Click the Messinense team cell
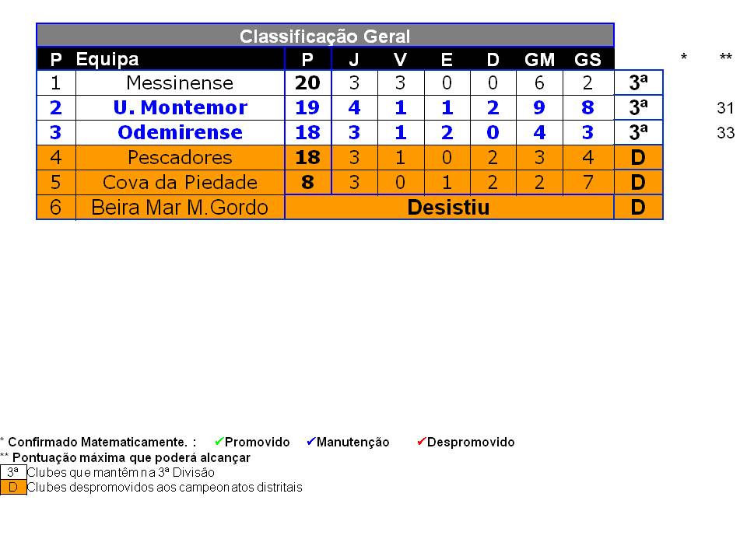The width and height of the screenshot is (747, 560). (x=180, y=83)
